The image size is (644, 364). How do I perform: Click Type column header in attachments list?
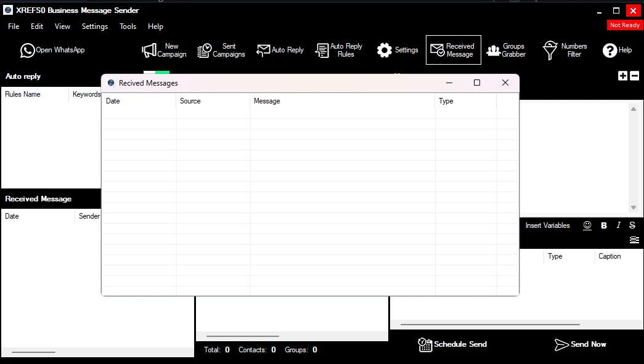pos(569,256)
